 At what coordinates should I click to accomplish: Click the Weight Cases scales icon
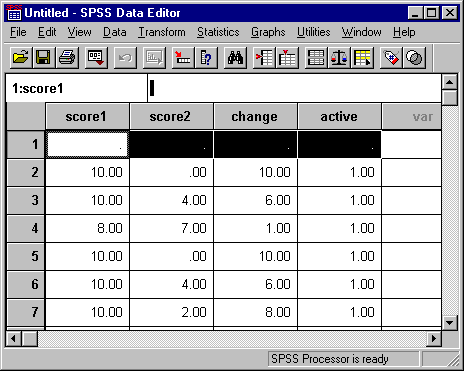pyautogui.click(x=339, y=58)
